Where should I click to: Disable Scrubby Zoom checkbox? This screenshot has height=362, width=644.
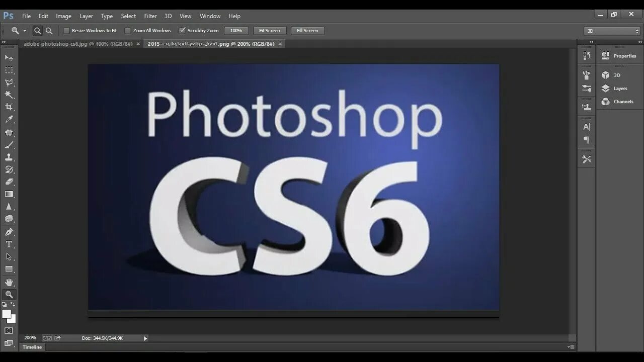tap(182, 31)
